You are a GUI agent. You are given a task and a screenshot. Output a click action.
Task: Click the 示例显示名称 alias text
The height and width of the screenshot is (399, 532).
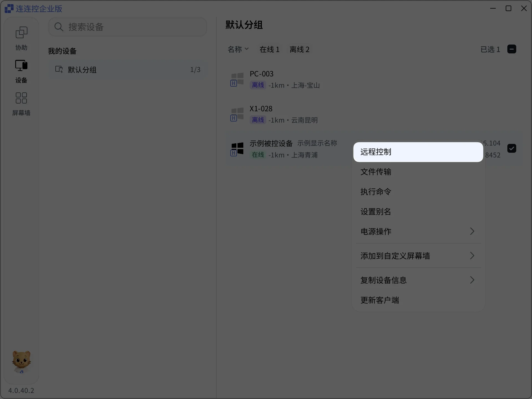click(x=317, y=143)
